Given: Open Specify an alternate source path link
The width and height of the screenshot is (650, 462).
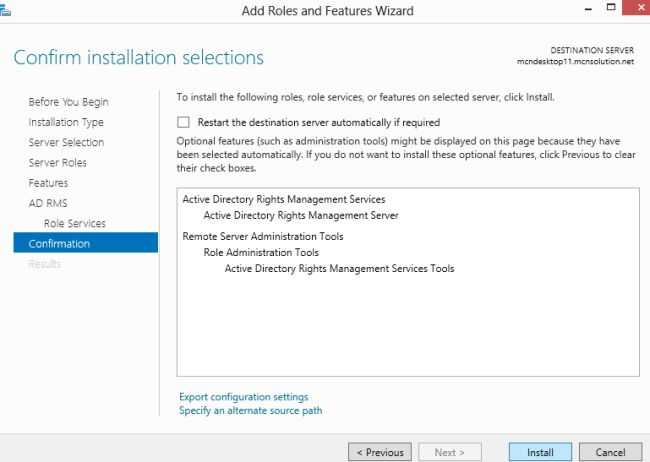Looking at the screenshot, I should point(250,410).
